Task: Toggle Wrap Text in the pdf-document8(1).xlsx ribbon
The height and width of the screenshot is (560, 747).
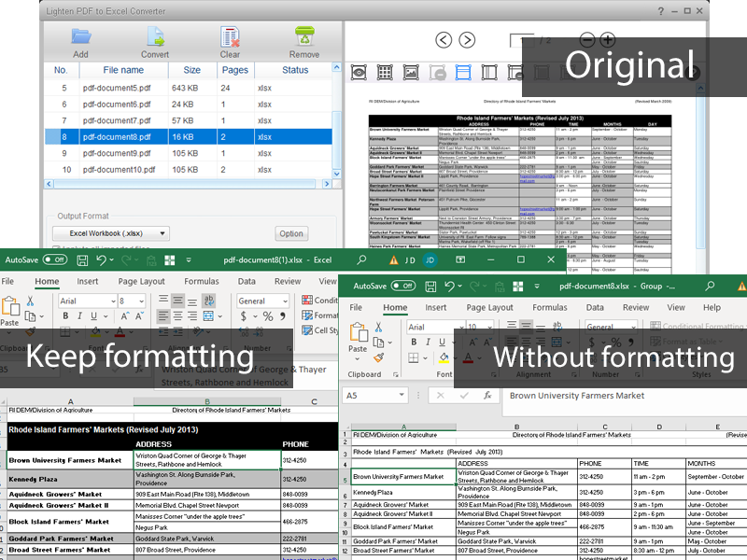Action: [208, 301]
